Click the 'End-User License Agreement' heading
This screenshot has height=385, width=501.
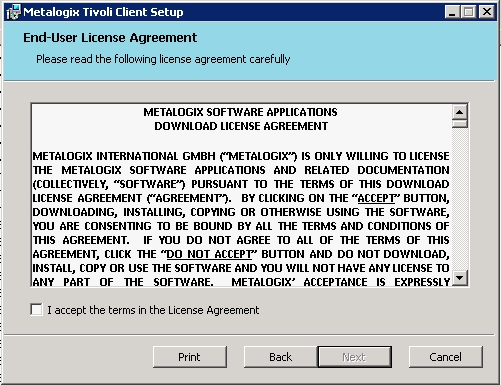point(110,38)
